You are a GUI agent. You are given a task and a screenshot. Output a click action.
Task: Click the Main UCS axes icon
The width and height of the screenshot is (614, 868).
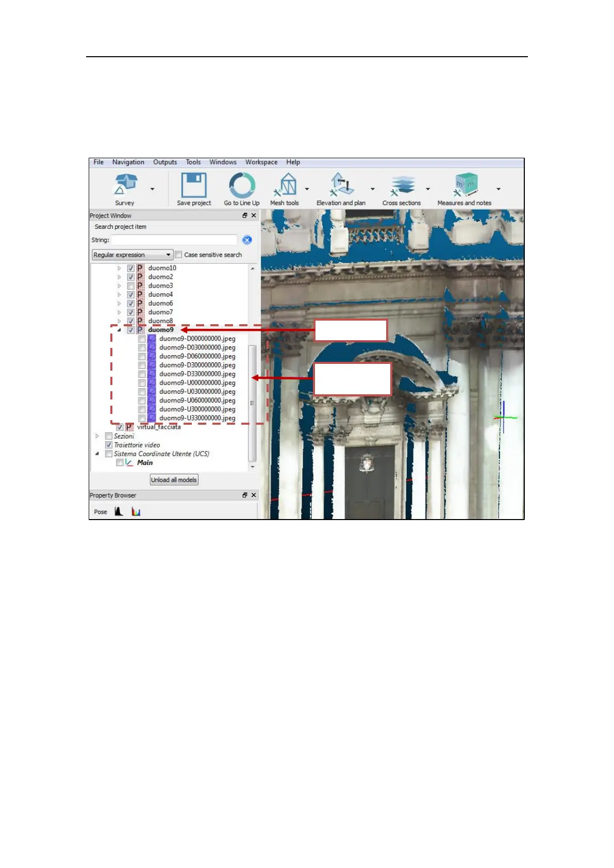coord(129,462)
